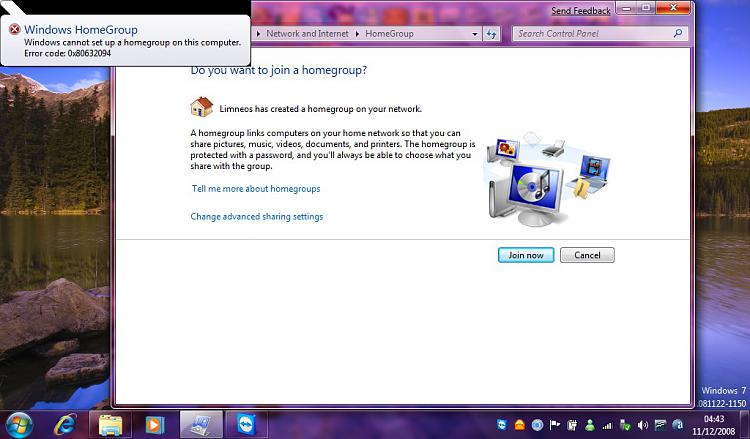Close the HomeGroup Control Panel window
750x439 pixels.
[x=673, y=8]
